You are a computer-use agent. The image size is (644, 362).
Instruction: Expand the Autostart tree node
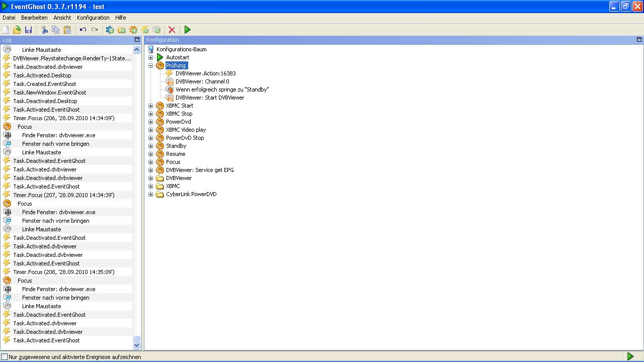[x=150, y=57]
